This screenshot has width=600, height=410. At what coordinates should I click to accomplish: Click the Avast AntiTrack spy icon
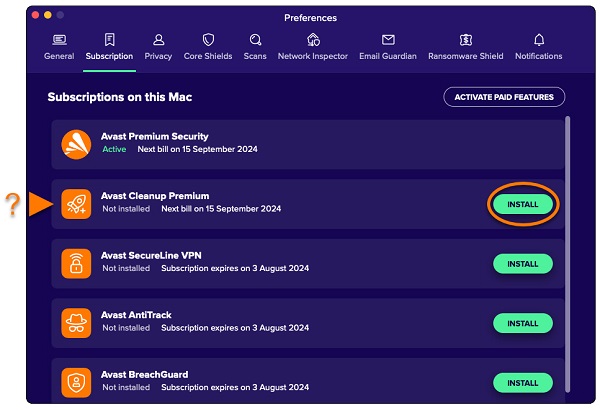point(77,323)
